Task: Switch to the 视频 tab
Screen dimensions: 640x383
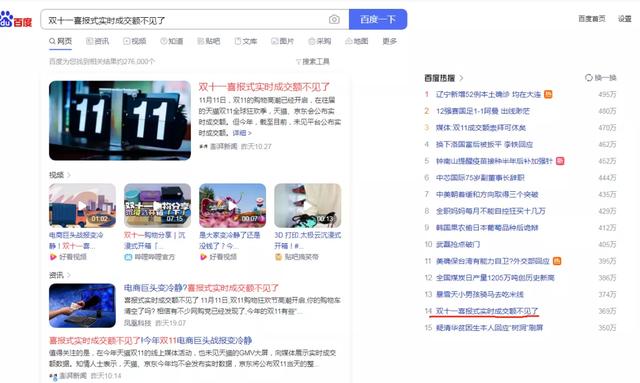Action: click(x=135, y=41)
